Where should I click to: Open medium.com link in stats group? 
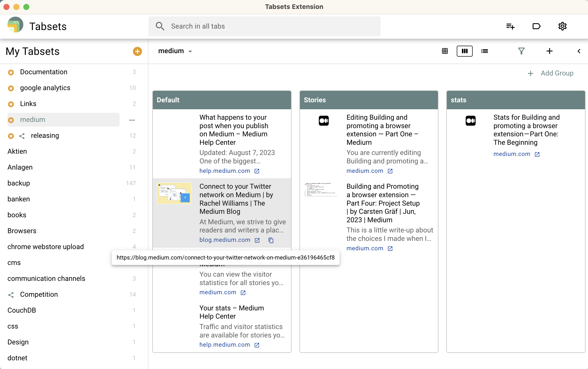(x=512, y=154)
